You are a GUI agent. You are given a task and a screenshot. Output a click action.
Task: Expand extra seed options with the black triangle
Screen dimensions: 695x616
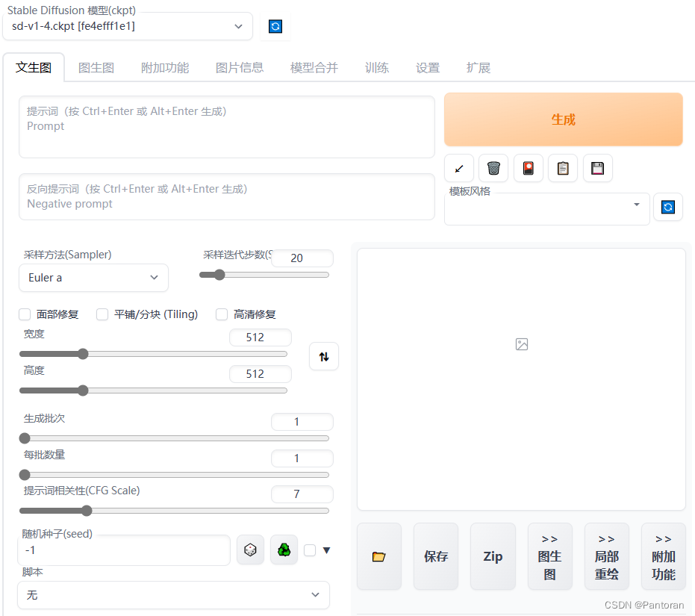pos(327,550)
